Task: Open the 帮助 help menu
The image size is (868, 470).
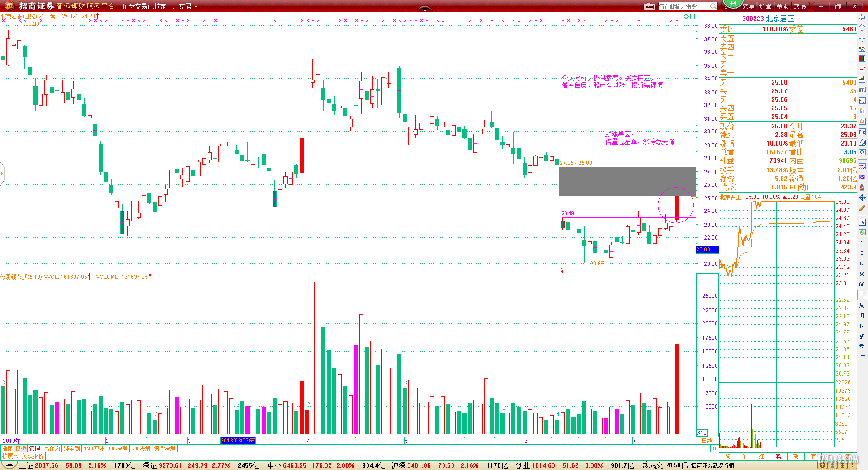Action: tap(783, 6)
